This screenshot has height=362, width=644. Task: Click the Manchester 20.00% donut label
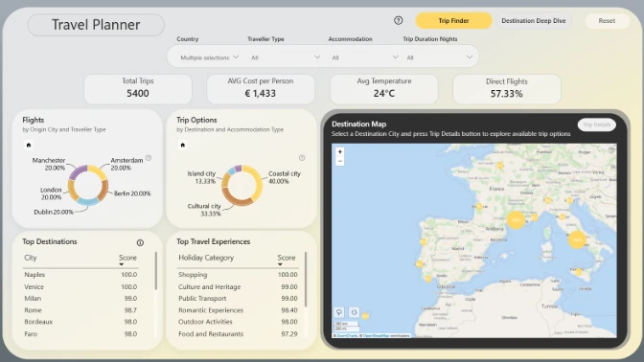49,164
